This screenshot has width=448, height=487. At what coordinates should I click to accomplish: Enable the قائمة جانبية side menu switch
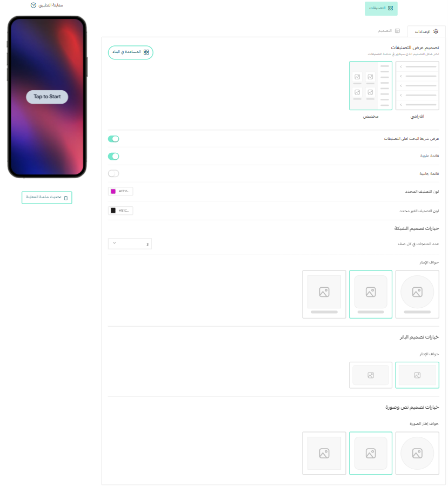[x=113, y=174]
